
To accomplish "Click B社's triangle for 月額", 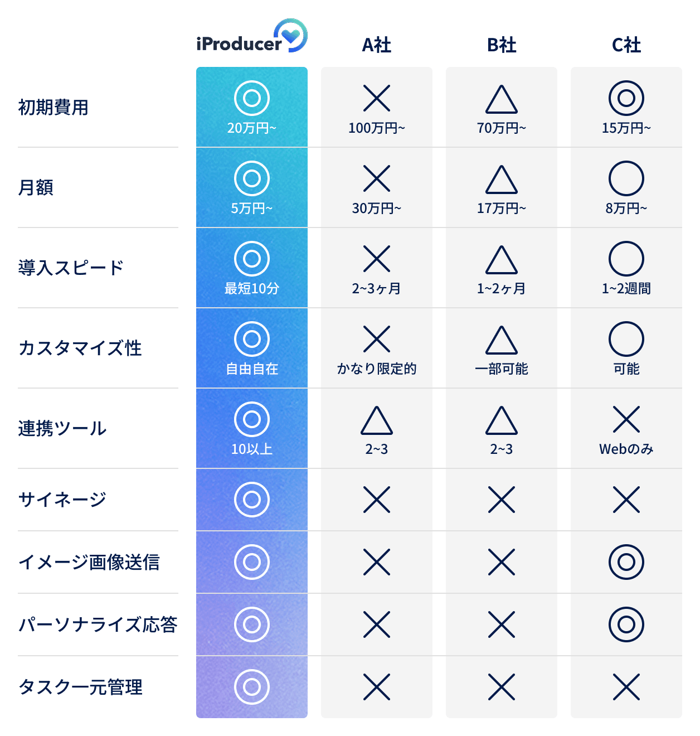I will pos(502,180).
